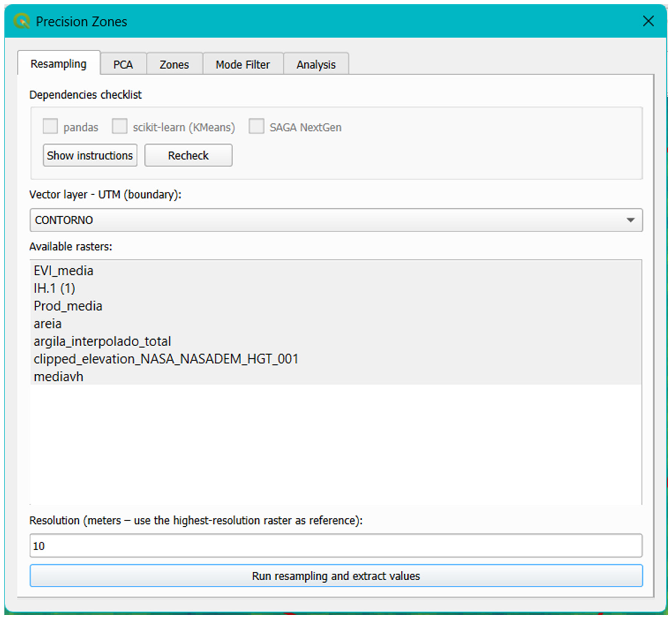Click the QGIS logo in title bar
Image resolution: width=672 pixels, height=620 pixels.
click(x=22, y=21)
